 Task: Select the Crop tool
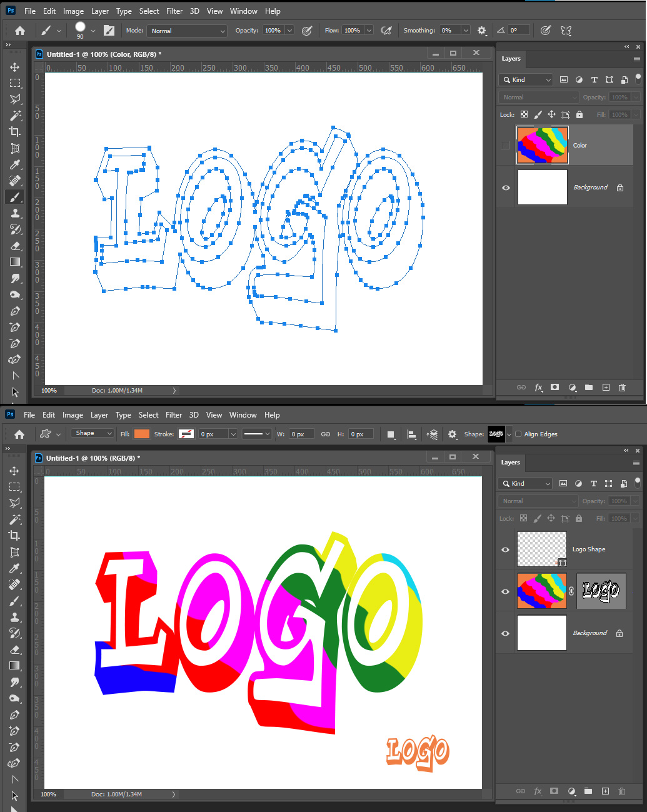click(14, 132)
